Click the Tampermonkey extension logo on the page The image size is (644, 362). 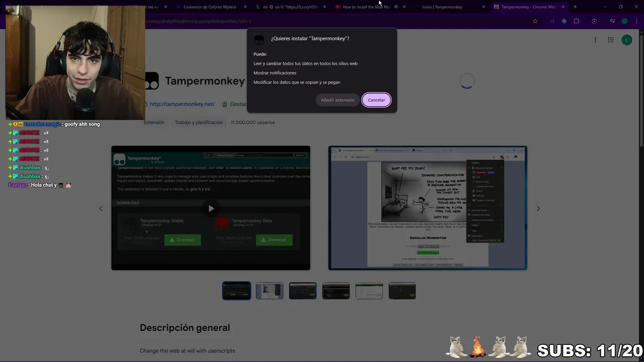[151, 81]
